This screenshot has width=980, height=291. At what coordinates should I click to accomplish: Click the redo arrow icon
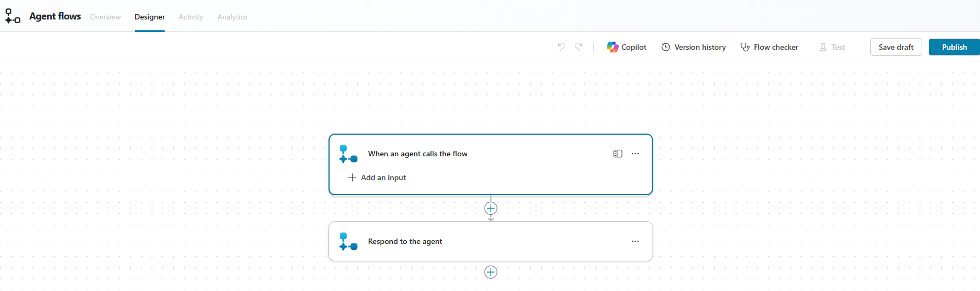click(x=579, y=47)
